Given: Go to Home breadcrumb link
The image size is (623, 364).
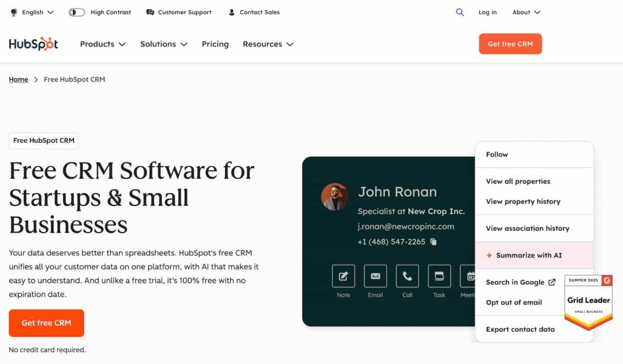Looking at the screenshot, I should [18, 80].
